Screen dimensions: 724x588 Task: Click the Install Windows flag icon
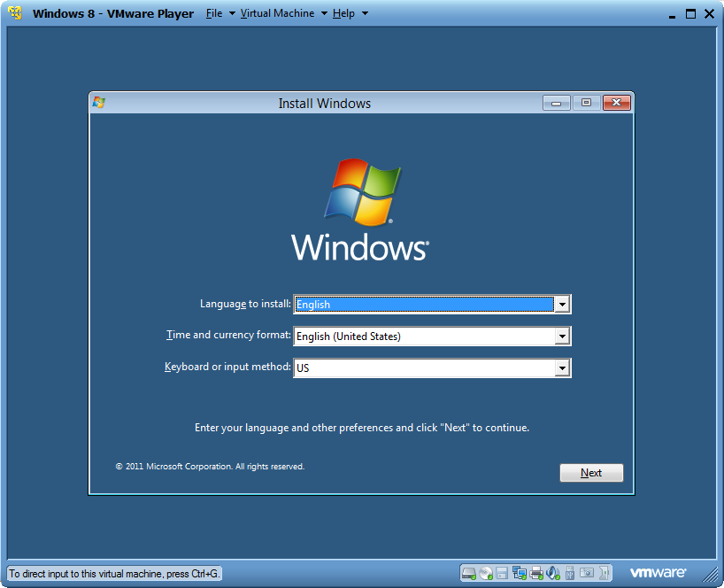(99, 103)
